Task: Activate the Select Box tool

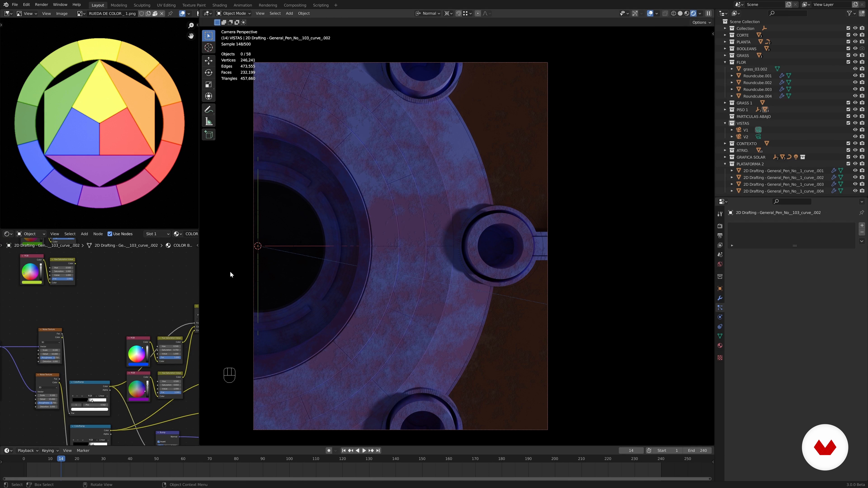Action: [x=209, y=36]
